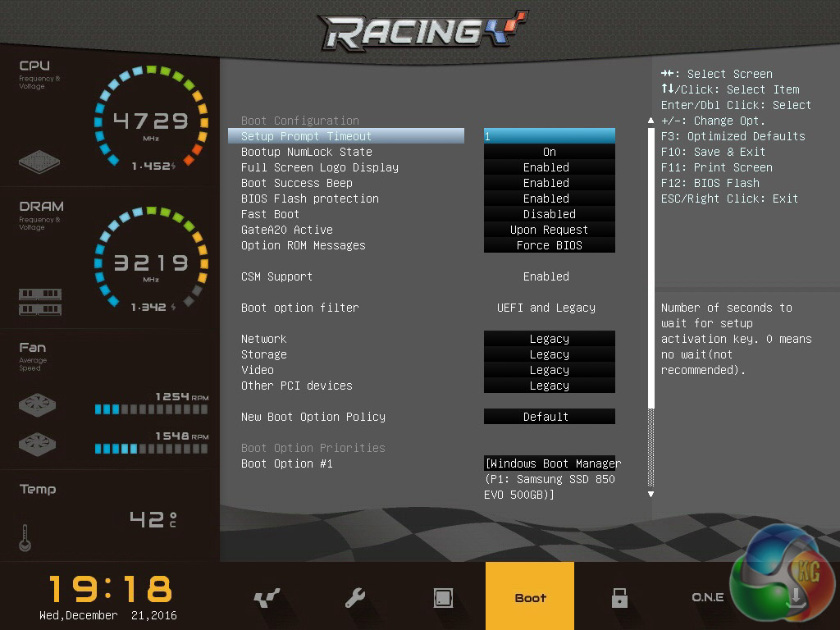Image resolution: width=840 pixels, height=630 pixels.
Task: Click the F3: Optimized Defaults hint
Action: pyautogui.click(x=733, y=136)
